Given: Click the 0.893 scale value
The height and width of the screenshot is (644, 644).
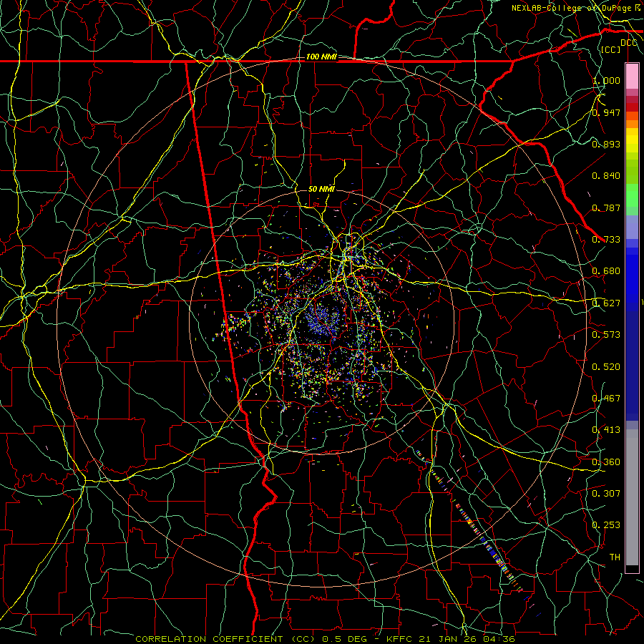Looking at the screenshot, I should pos(606,144).
